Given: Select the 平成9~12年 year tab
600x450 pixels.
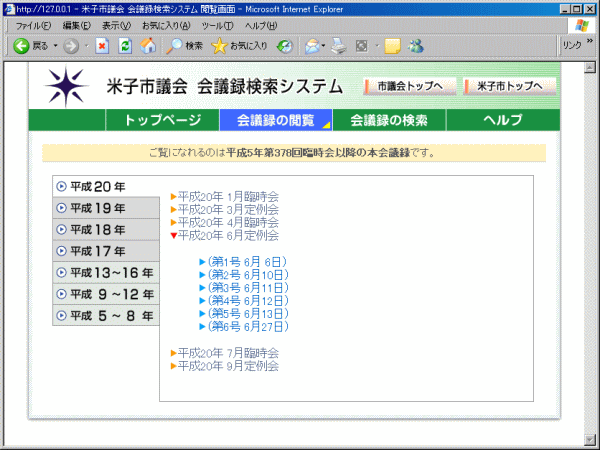Looking at the screenshot, I should (106, 294).
